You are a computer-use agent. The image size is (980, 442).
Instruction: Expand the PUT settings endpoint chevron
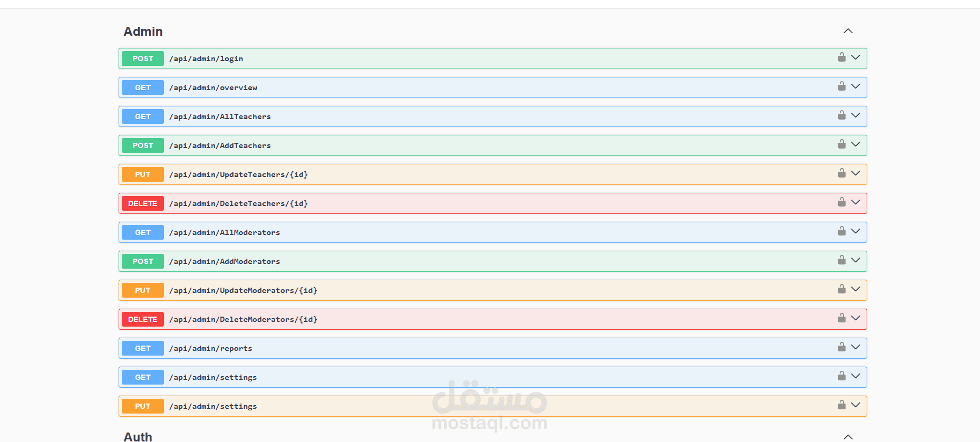click(856, 405)
